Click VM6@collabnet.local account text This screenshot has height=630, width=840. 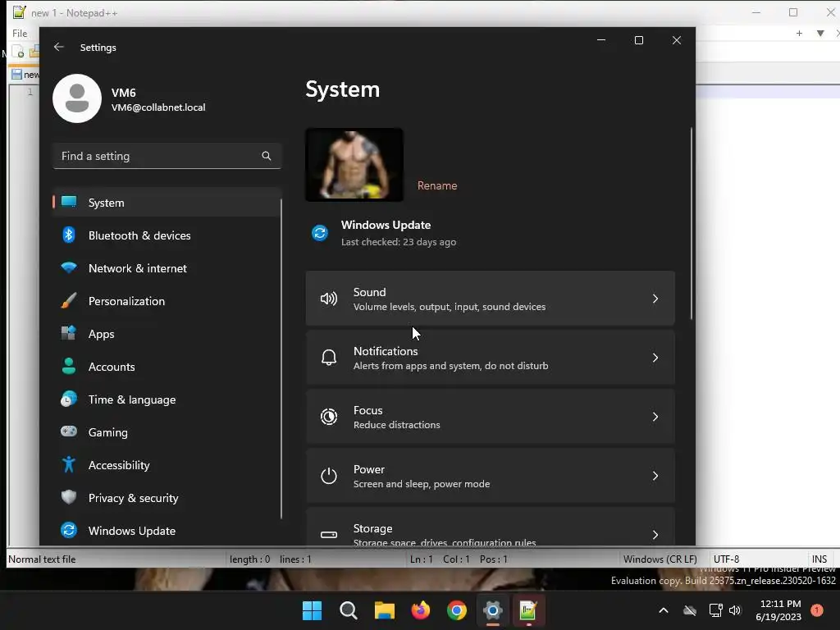point(158,107)
